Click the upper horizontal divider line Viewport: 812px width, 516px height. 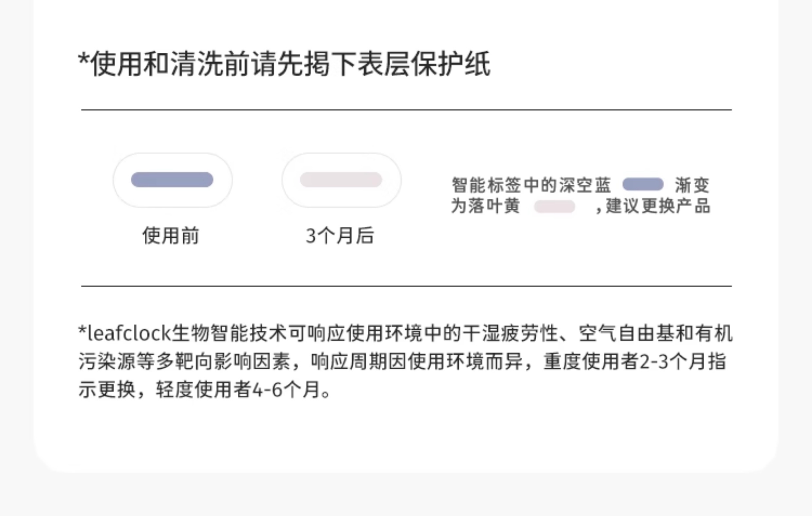coord(406,110)
